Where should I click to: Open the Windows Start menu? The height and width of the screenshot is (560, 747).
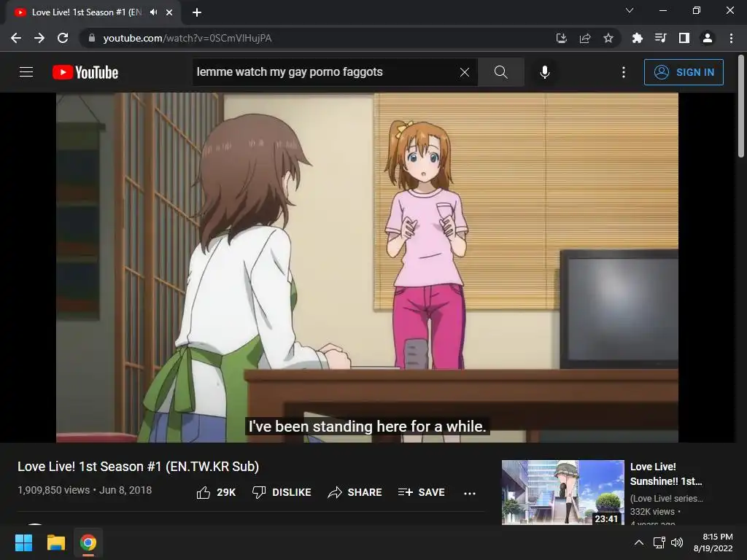[23, 542]
